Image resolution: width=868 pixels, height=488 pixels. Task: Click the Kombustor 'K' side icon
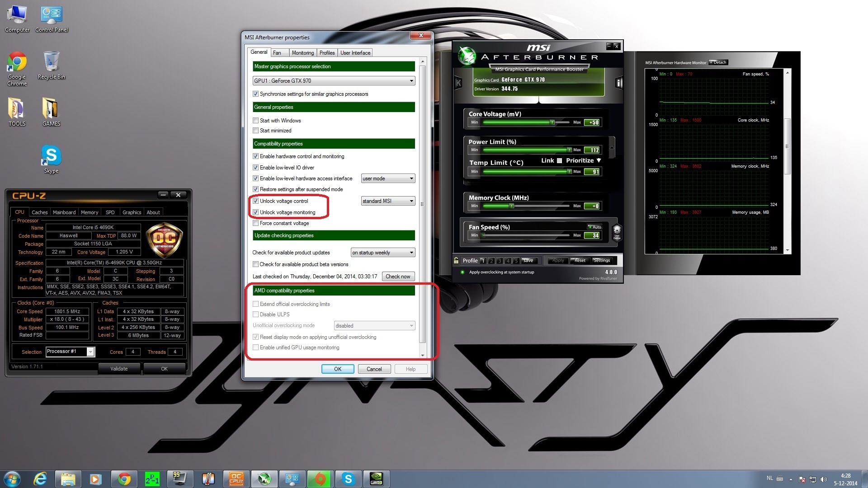click(x=458, y=83)
